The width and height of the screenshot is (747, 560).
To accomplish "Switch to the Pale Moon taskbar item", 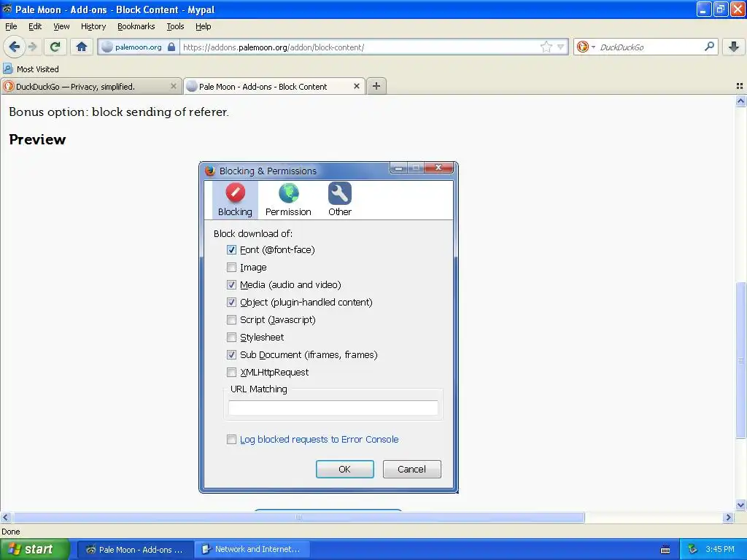I will point(135,550).
